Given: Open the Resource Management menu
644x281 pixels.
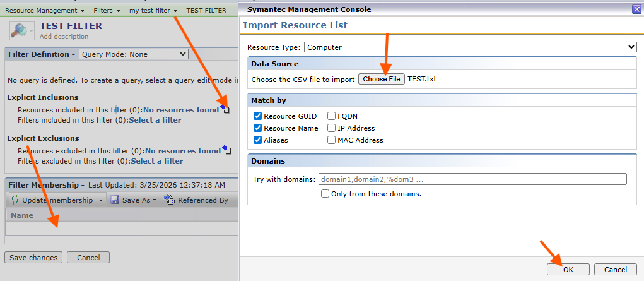Looking at the screenshot, I should 44,11.
